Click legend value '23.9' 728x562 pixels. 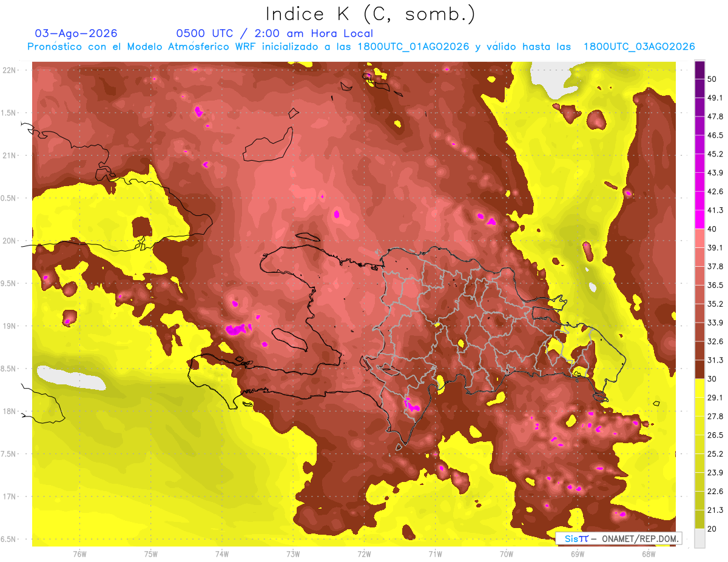[x=715, y=473]
